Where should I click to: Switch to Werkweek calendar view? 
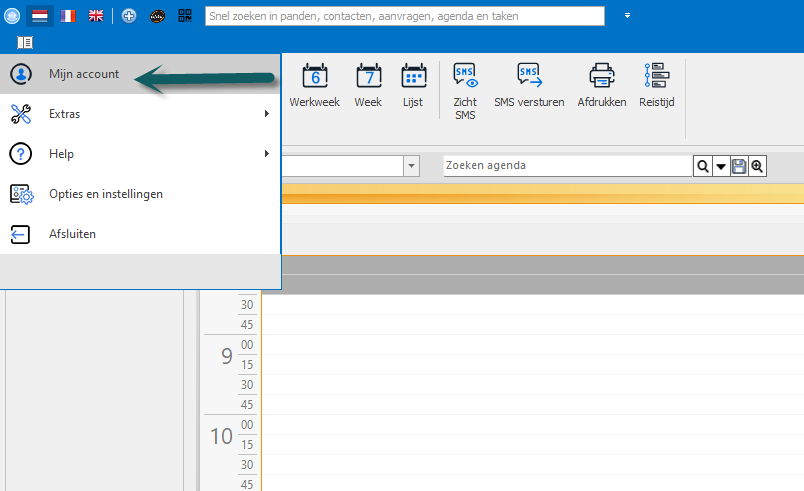coord(314,86)
